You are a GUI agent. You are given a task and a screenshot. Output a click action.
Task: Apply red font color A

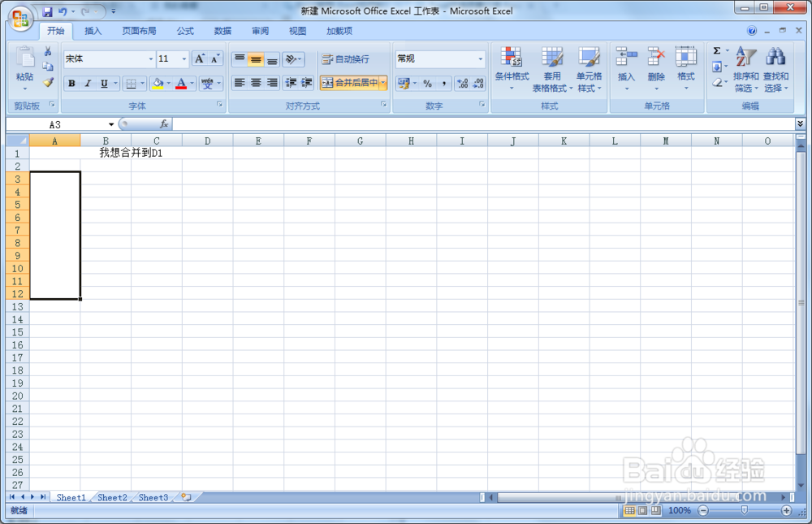(x=181, y=83)
